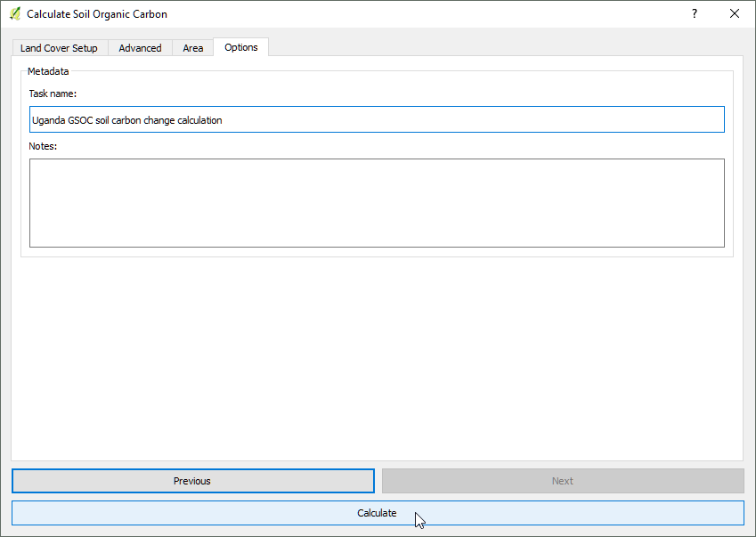Image resolution: width=756 pixels, height=537 pixels.
Task: Click into the Task name text field
Action: [445, 120]
